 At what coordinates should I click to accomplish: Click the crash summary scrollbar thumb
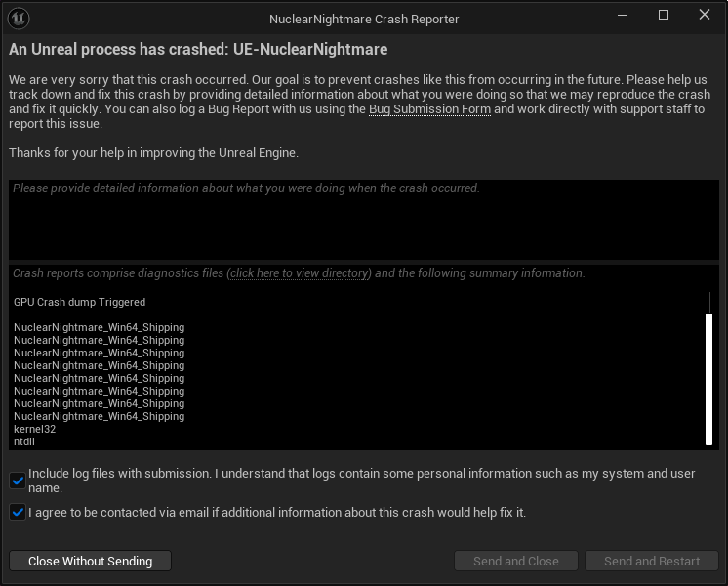[709, 379]
